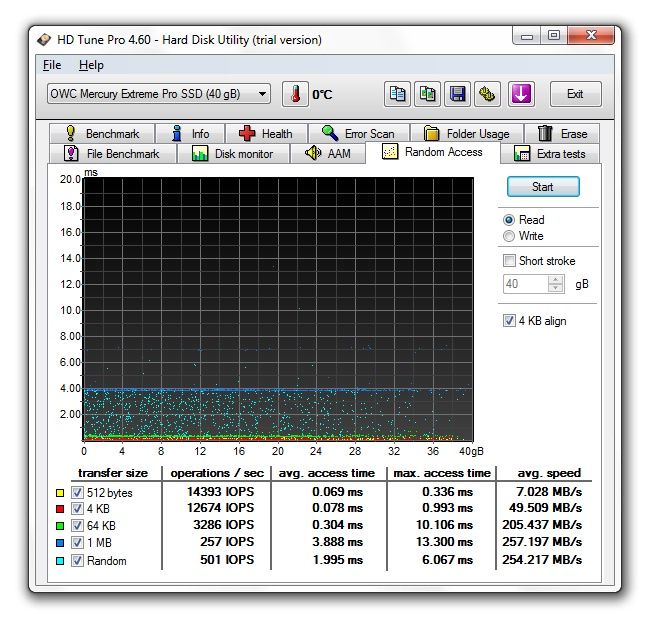Click the Extra tests tab icon

tap(522, 154)
